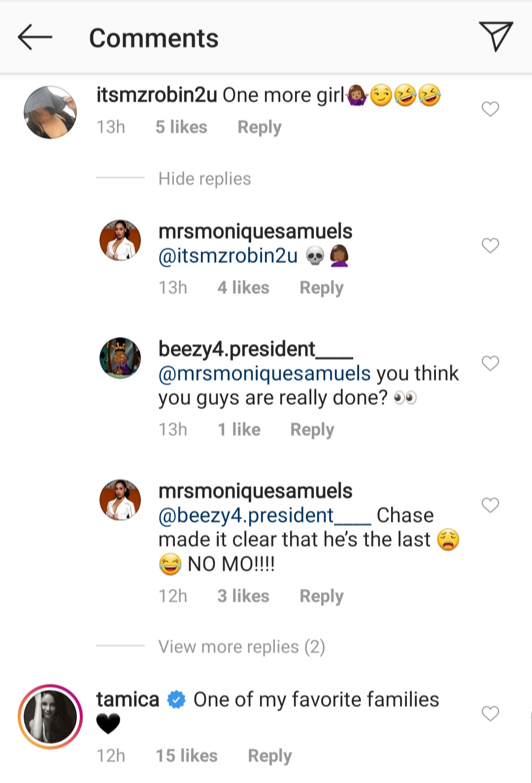The height and width of the screenshot is (783, 532).
Task: Expand View more replies (2)
Action: [x=241, y=647]
